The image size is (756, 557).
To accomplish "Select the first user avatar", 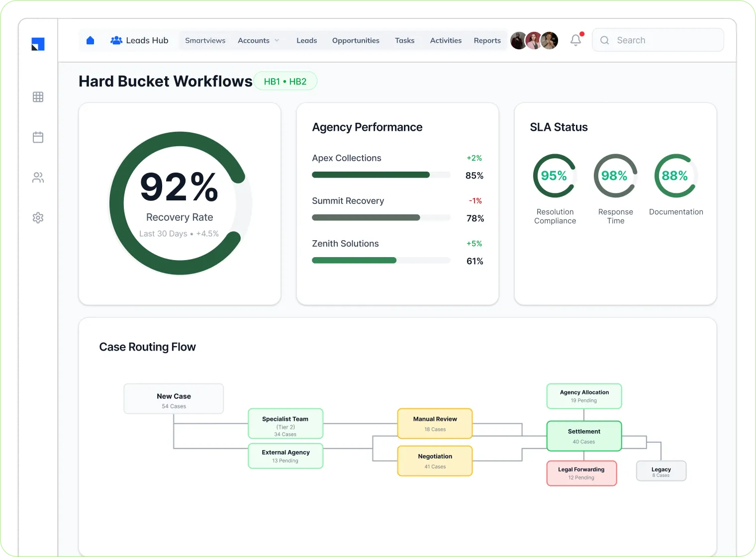I will tap(519, 40).
